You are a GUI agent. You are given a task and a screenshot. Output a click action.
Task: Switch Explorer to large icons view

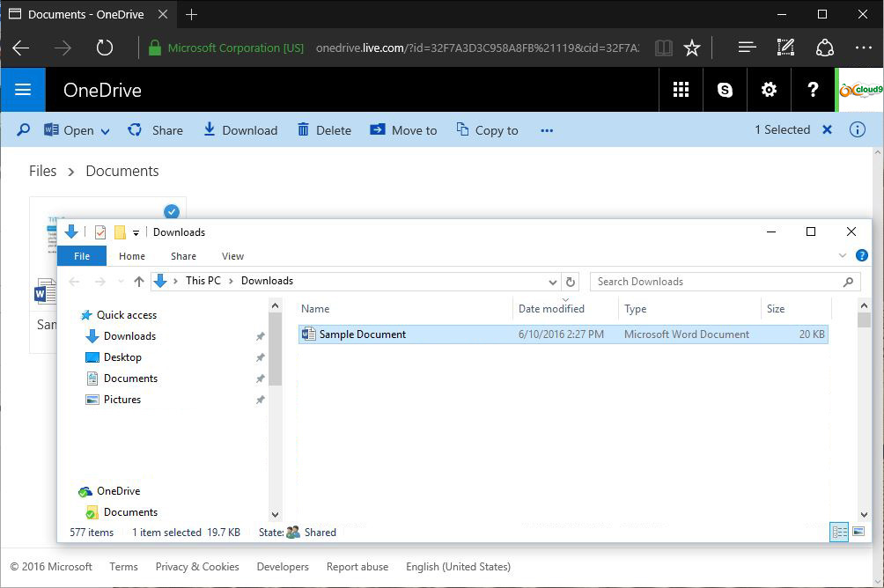(858, 533)
